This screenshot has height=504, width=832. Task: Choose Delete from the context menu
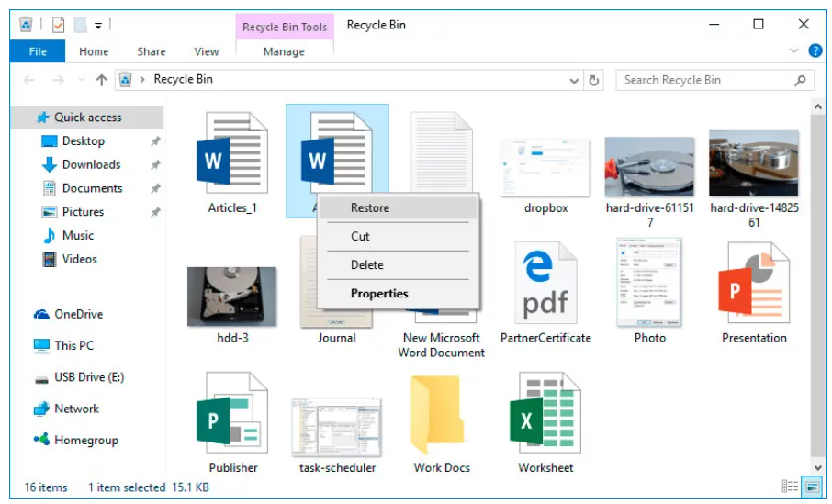click(x=398, y=264)
